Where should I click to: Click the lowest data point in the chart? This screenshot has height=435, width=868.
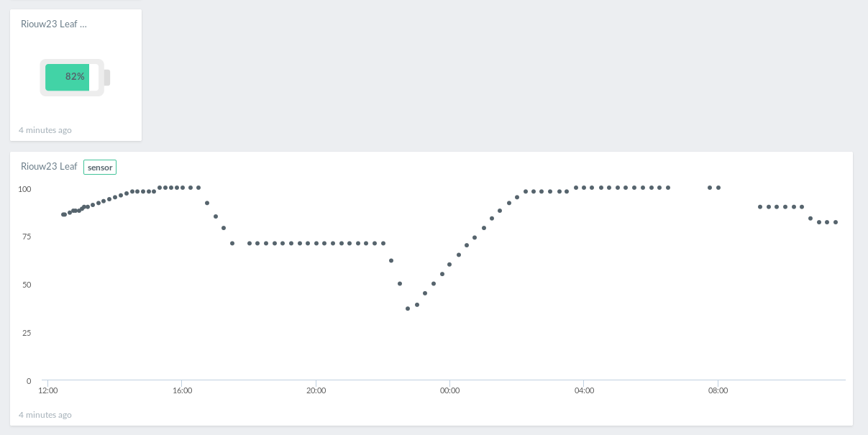[x=408, y=308]
